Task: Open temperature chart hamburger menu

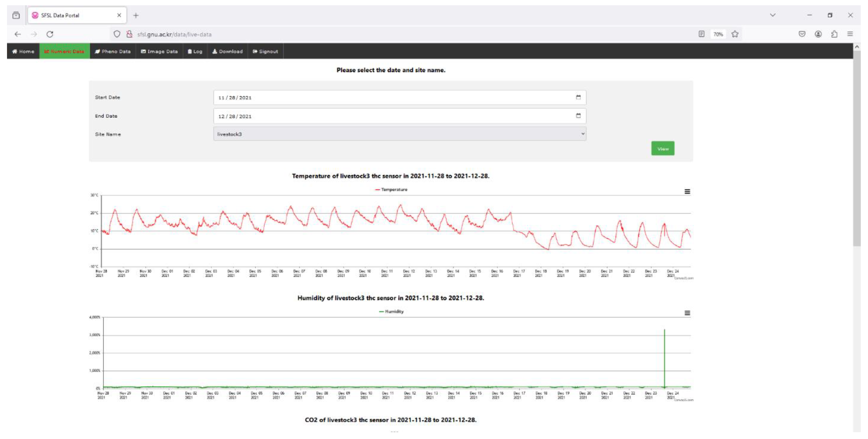Action: [687, 191]
